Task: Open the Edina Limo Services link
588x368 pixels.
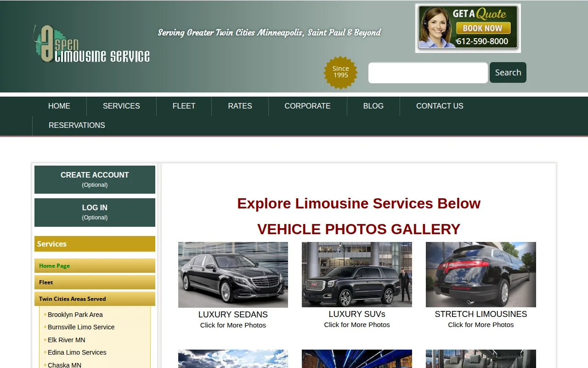Action: tap(77, 352)
